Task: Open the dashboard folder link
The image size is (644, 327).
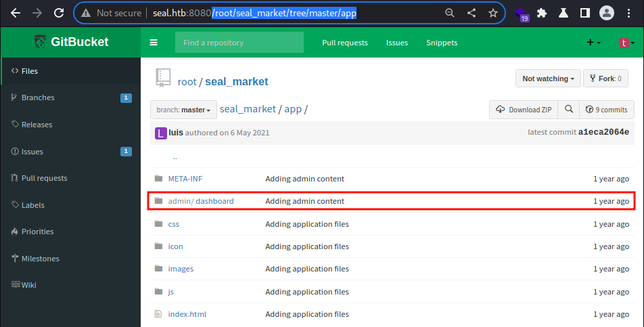Action: [215, 201]
